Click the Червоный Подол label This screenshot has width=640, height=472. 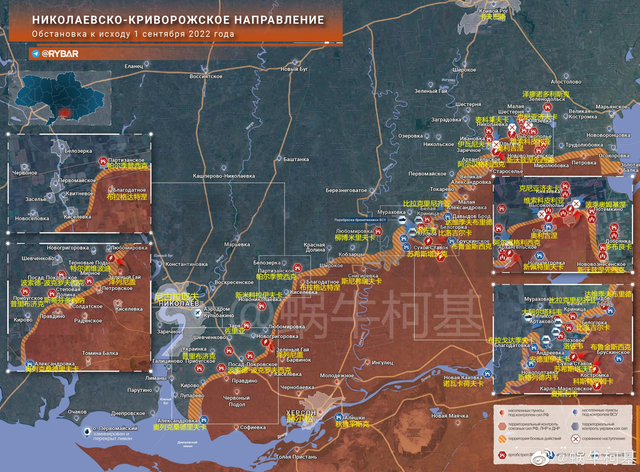click(236, 401)
